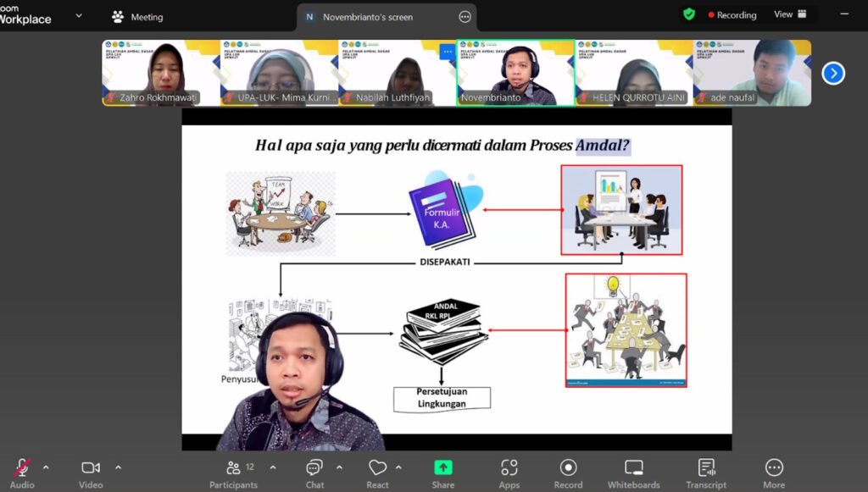Click the green encryption shield icon
Screen dimensions: 868x492
pos(689,14)
